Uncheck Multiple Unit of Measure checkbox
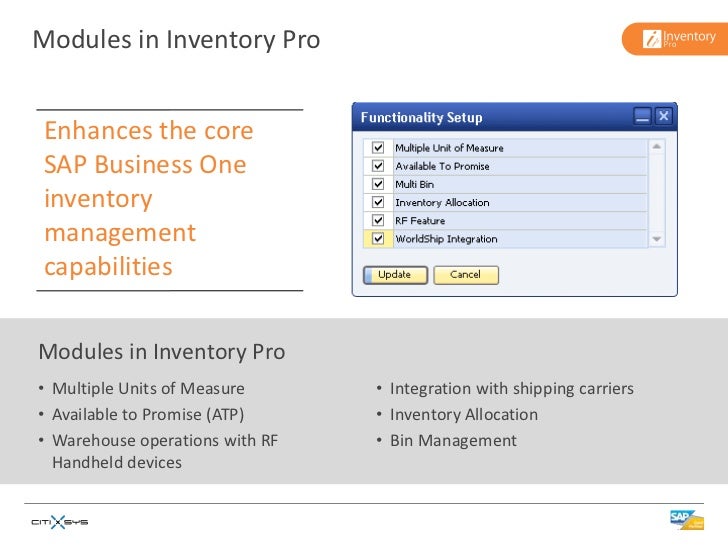 click(378, 148)
